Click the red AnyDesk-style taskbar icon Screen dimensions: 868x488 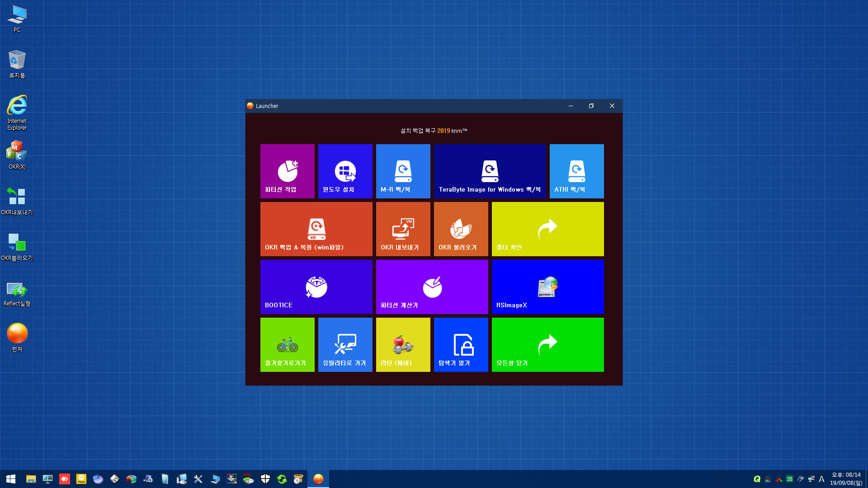coord(65,479)
